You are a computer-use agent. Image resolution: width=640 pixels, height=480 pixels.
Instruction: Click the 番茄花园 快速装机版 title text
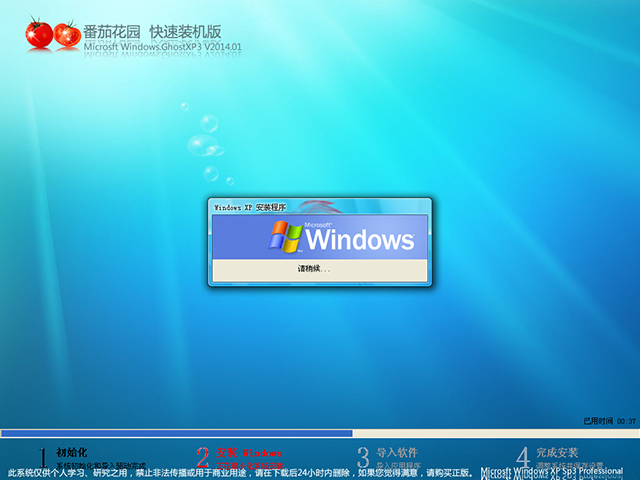(163, 29)
